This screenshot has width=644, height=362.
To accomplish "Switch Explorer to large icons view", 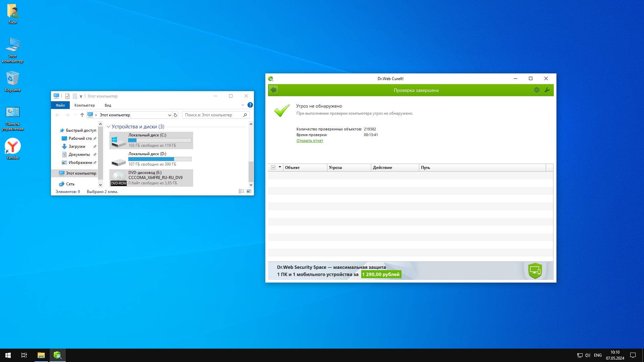I will [249, 191].
